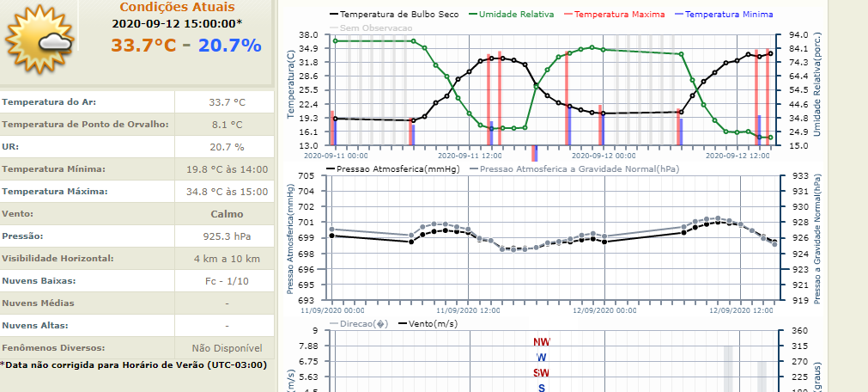Screen dimensions: 868x392
Task: Toggle the Temperatura de Bulbo Seco legend series
Action: pos(393,15)
